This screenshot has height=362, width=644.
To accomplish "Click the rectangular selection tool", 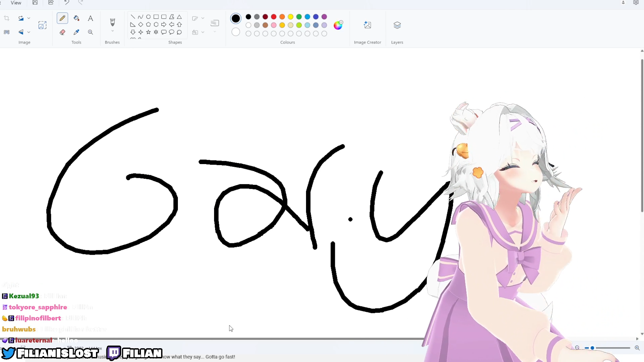I will tap(42, 25).
